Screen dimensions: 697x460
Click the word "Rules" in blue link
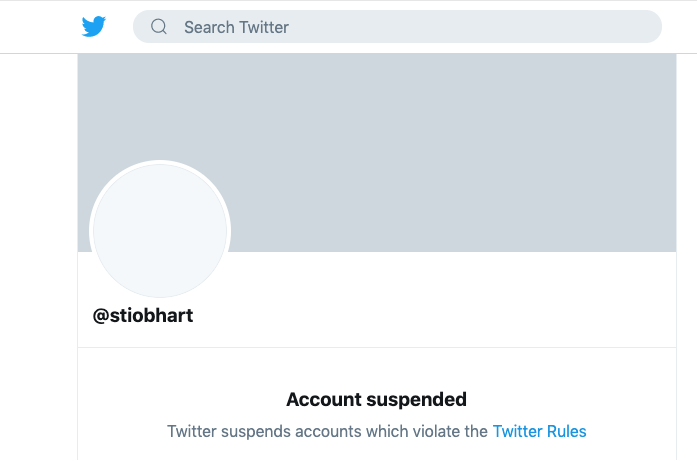coord(566,432)
